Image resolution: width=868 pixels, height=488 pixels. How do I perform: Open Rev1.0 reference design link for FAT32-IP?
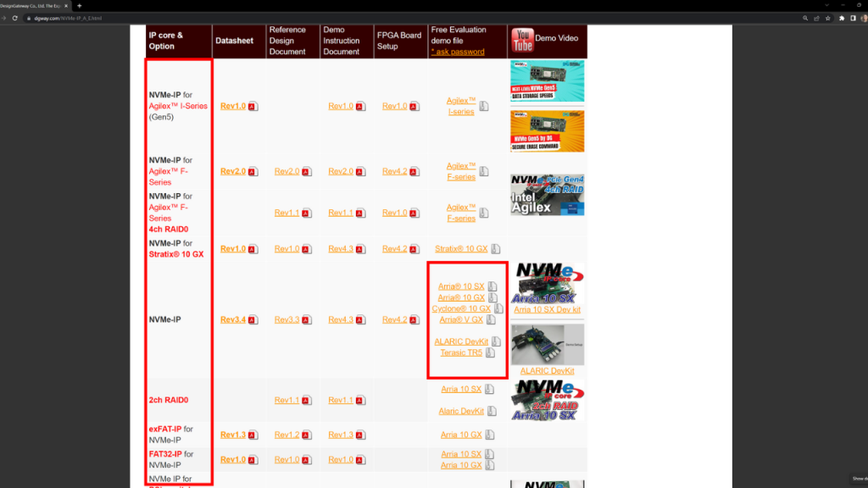coord(287,460)
